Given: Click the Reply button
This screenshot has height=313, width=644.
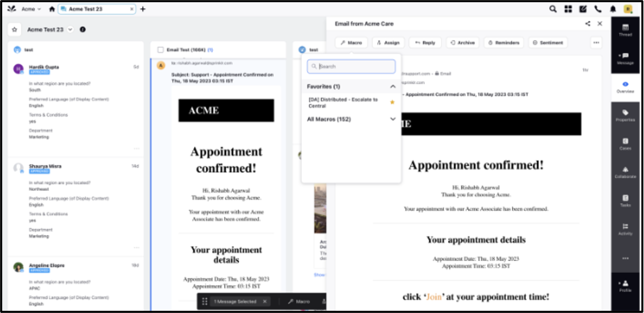Looking at the screenshot, I should tap(425, 43).
